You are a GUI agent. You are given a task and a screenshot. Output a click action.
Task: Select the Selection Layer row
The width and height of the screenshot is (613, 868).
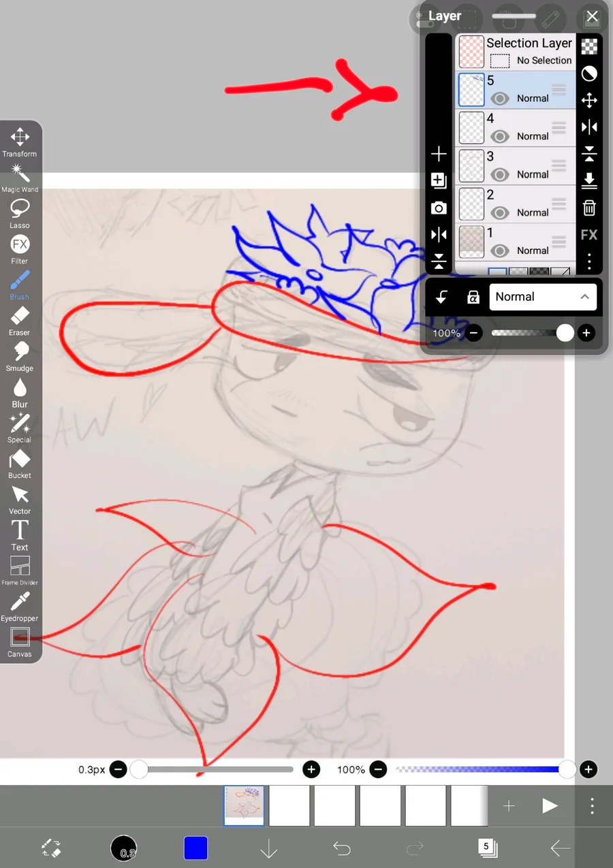point(516,52)
